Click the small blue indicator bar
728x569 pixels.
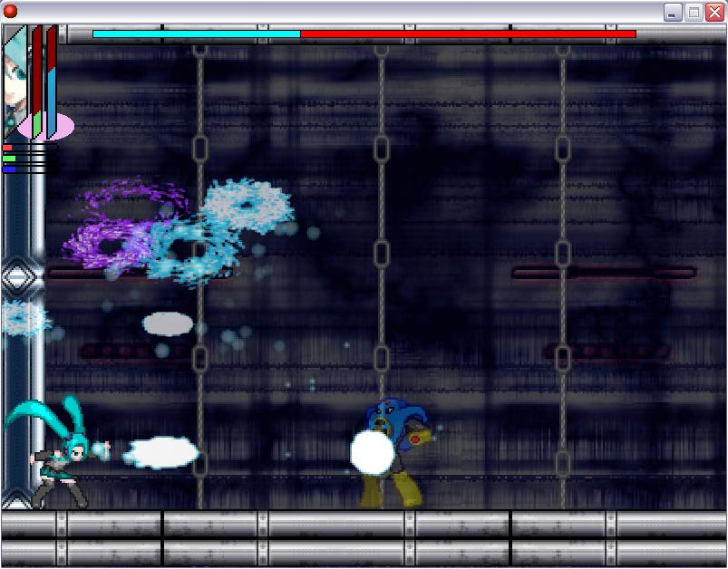click(9, 169)
